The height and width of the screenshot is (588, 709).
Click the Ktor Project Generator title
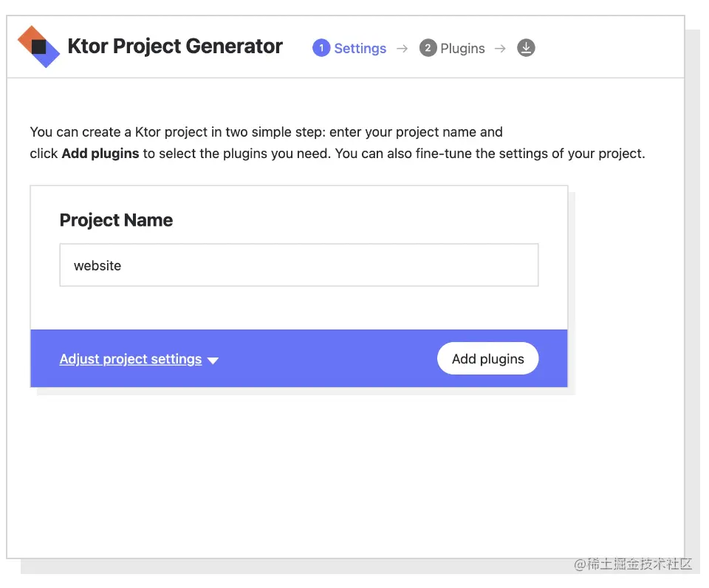click(175, 47)
